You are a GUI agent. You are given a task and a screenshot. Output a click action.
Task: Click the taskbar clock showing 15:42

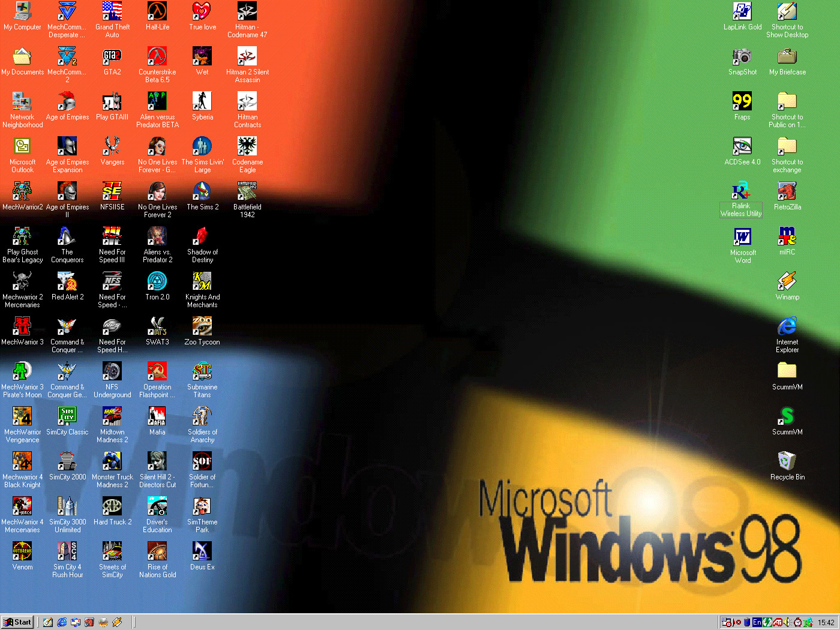tap(826, 622)
